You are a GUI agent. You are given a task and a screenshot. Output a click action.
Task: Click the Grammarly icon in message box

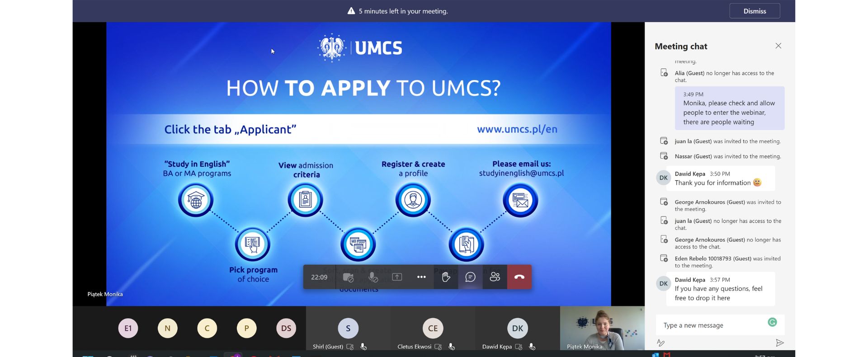[x=772, y=322]
